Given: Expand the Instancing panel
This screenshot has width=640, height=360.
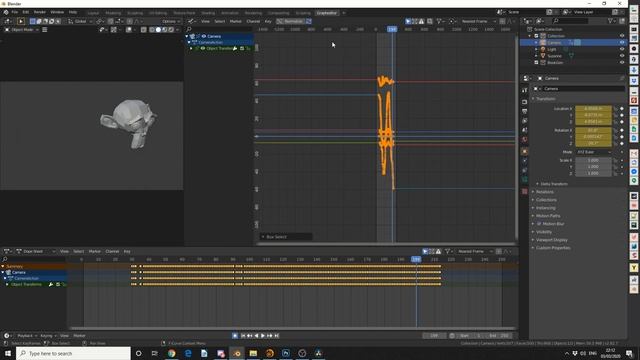Looking at the screenshot, I should (545, 208).
